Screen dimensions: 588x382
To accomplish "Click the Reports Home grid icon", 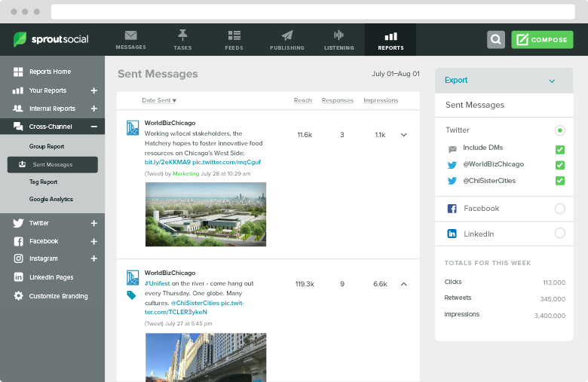I will (18, 72).
